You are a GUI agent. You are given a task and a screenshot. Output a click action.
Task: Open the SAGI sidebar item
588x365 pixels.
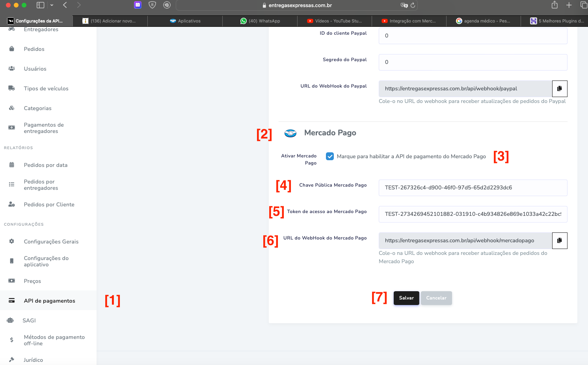pos(29,320)
